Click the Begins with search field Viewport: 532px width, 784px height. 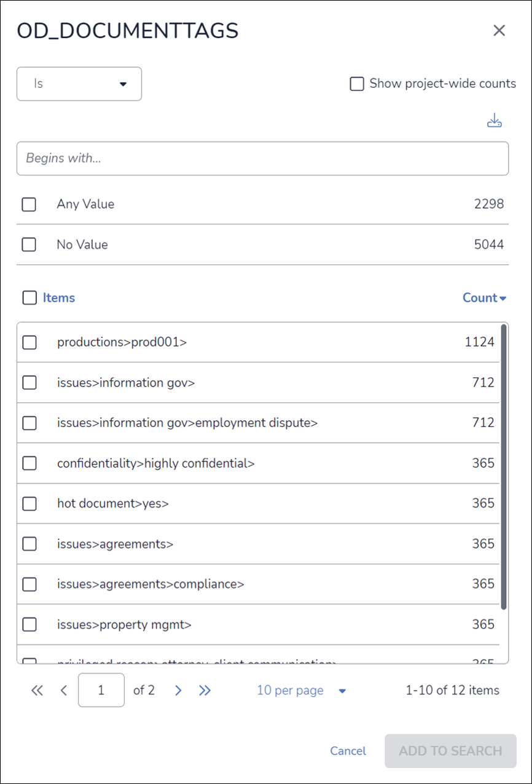coord(262,159)
